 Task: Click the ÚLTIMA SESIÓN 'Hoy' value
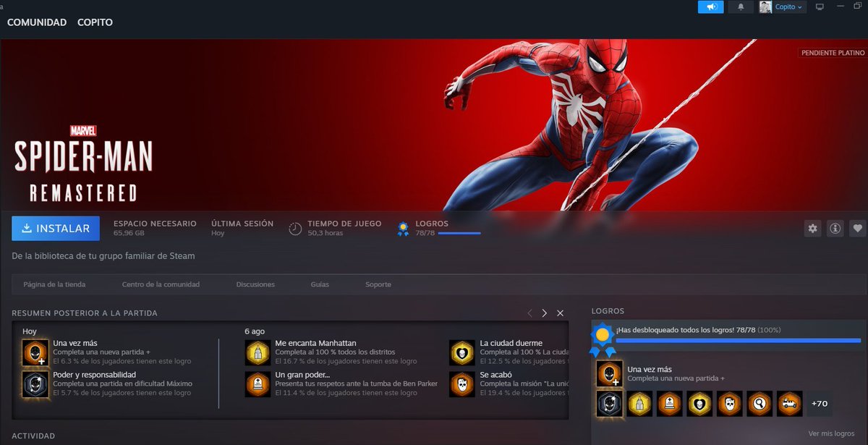pos(218,233)
